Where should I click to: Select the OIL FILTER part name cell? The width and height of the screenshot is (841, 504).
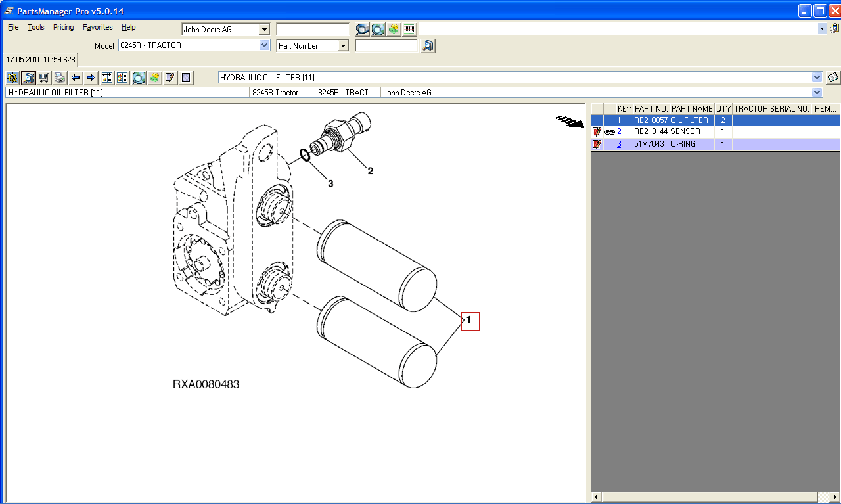point(692,120)
